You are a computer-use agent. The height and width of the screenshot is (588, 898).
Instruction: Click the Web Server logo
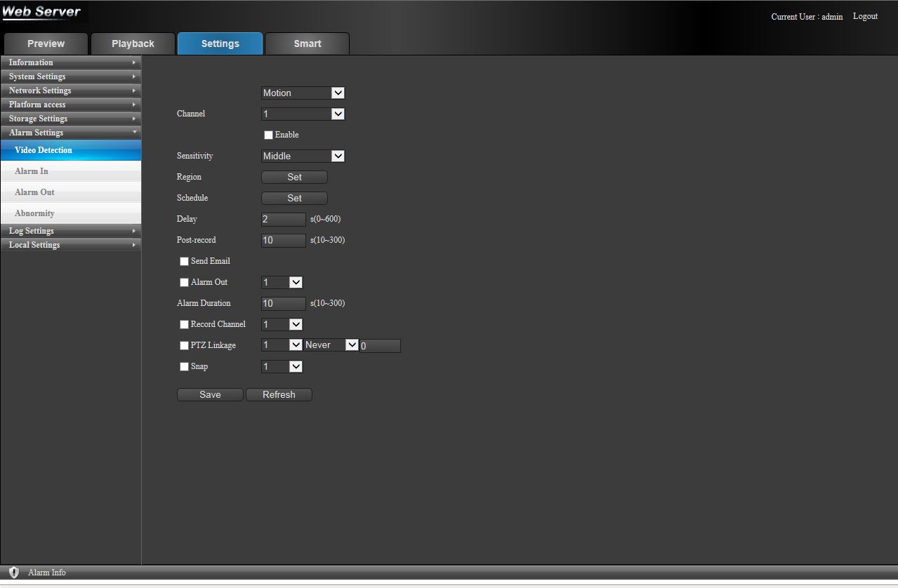[42, 12]
